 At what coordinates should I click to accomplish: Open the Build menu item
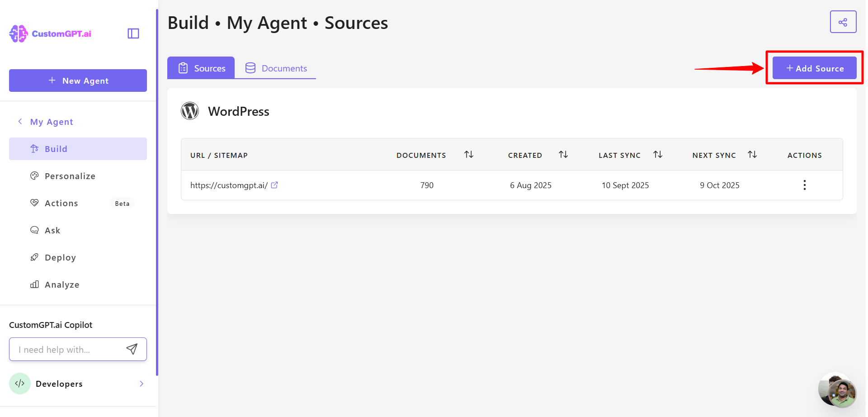pos(78,149)
